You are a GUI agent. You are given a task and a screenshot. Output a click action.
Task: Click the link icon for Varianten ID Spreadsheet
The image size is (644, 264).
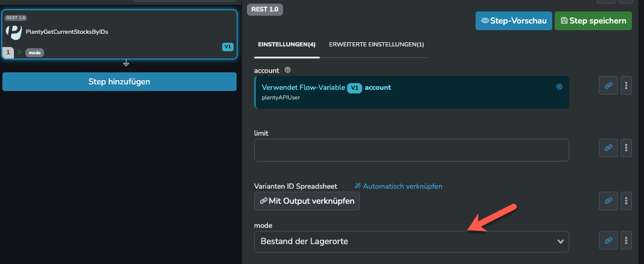point(608,201)
